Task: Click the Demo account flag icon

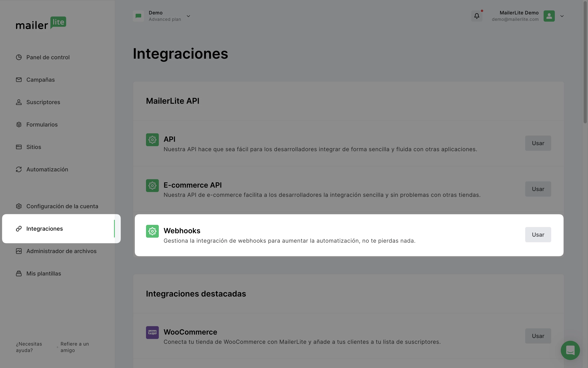Action: tap(138, 16)
